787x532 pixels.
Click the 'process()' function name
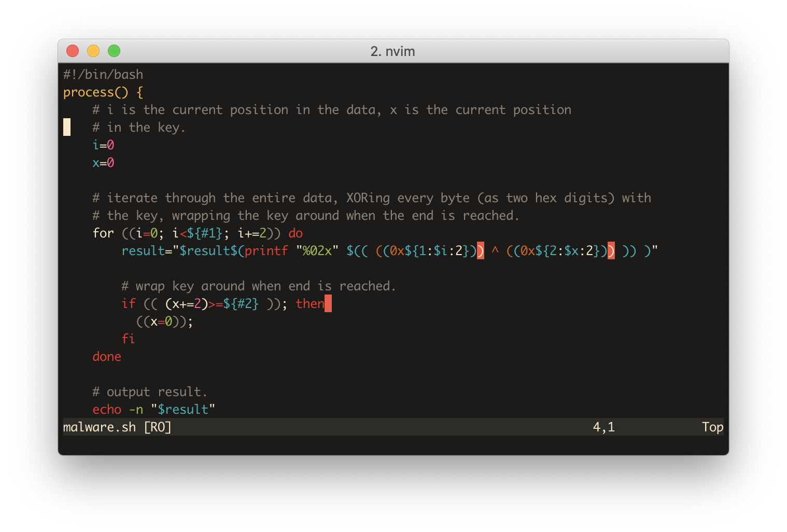(96, 92)
